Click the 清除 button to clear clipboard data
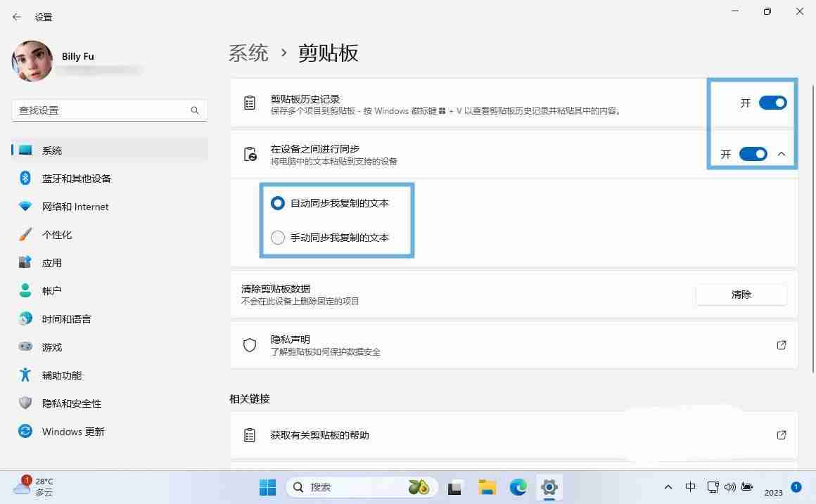816x504 pixels. (x=741, y=294)
